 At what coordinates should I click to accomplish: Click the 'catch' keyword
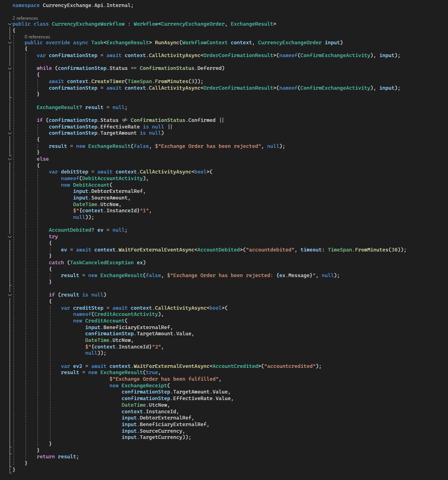[56, 263]
